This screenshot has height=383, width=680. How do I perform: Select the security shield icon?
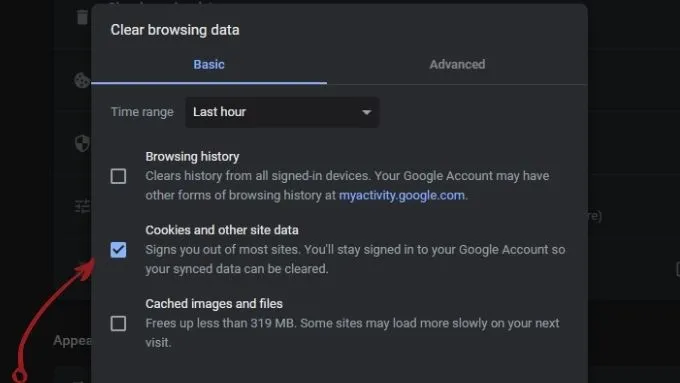[x=82, y=143]
